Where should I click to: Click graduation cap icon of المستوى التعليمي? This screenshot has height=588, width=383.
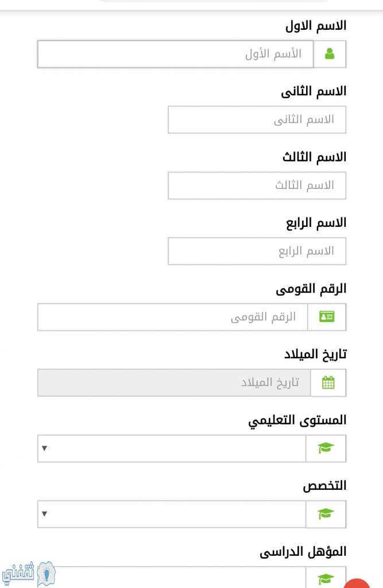tap(326, 448)
